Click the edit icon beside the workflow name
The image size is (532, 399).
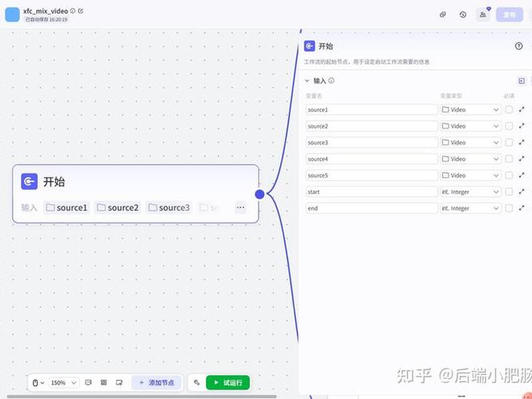coord(80,11)
